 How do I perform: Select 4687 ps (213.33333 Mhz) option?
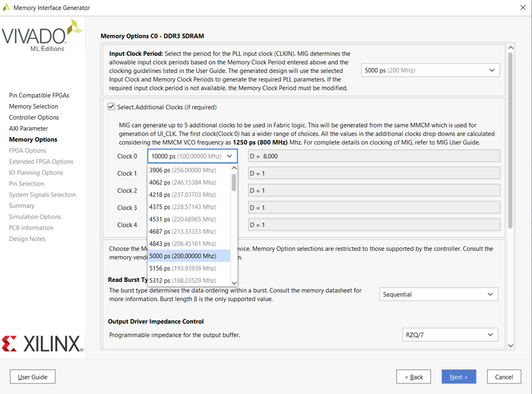190,232
